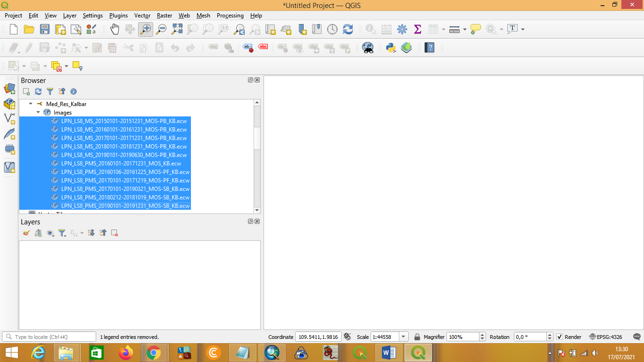Open the Raster menu
The width and height of the screenshot is (644, 362).
pyautogui.click(x=165, y=16)
